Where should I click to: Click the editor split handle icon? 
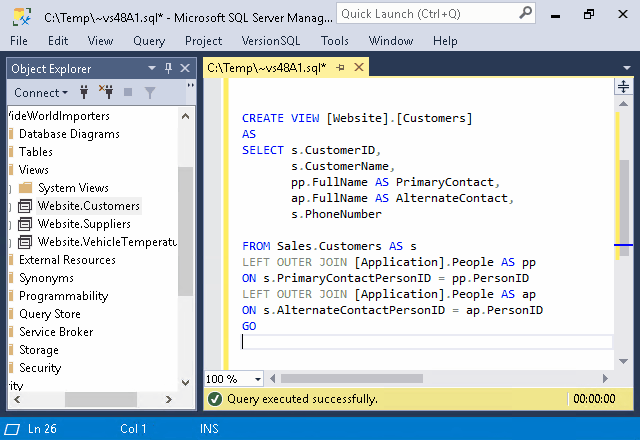pyautogui.click(x=623, y=89)
